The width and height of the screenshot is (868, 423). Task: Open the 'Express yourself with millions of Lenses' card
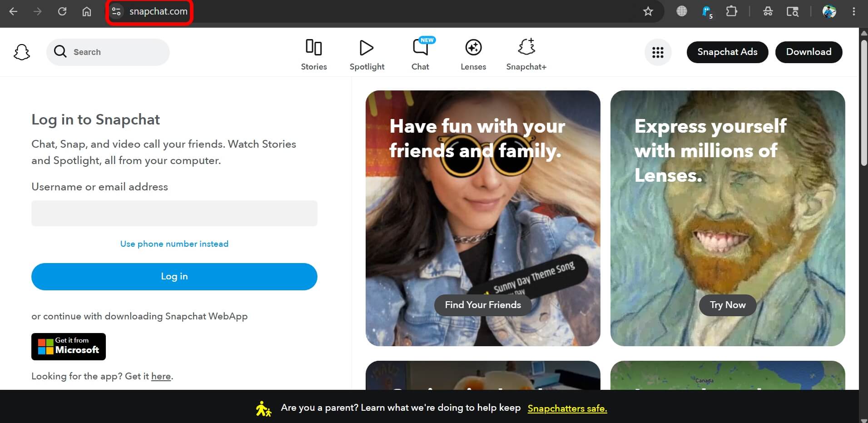(728, 218)
